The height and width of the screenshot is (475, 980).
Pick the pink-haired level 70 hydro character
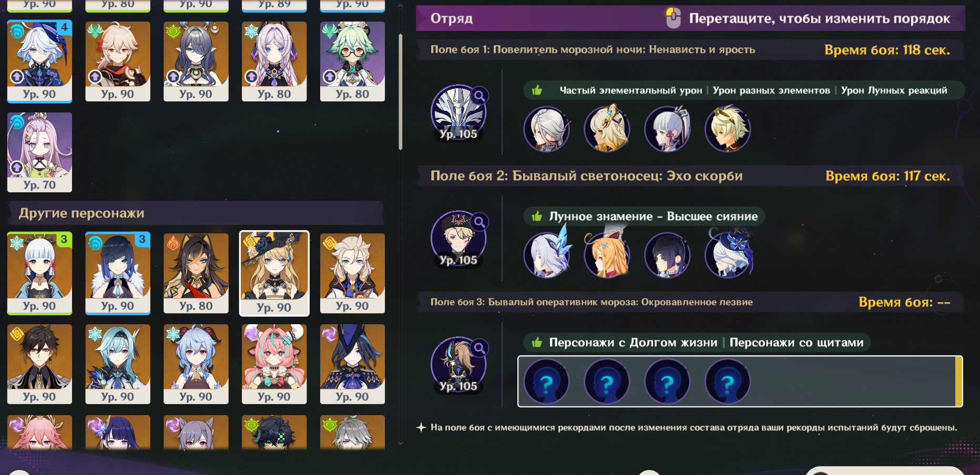39,152
